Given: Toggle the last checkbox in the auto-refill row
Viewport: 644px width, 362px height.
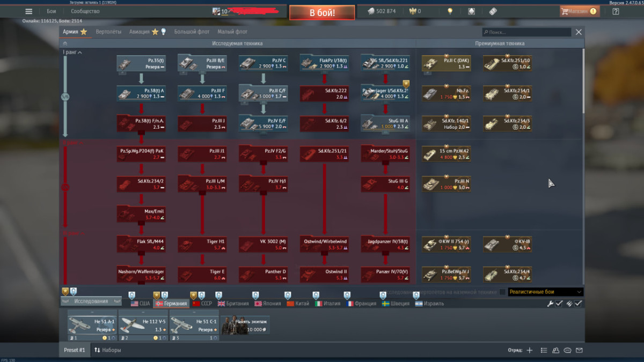Looking at the screenshot, I should tap(578, 304).
